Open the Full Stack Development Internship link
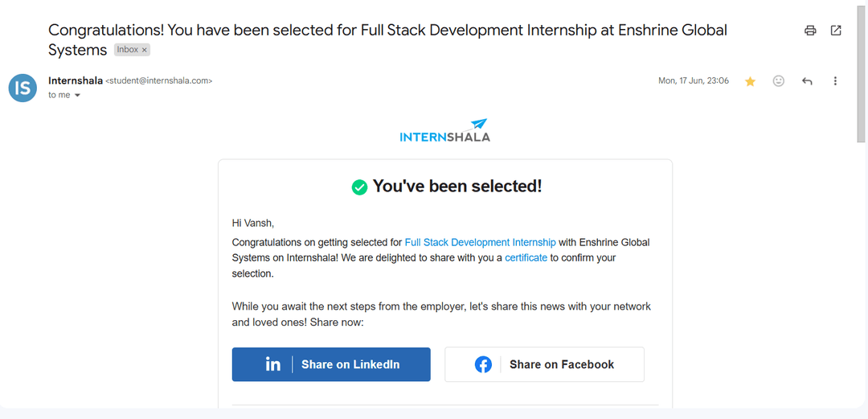Screen dimensions: 868x419 pos(480,242)
